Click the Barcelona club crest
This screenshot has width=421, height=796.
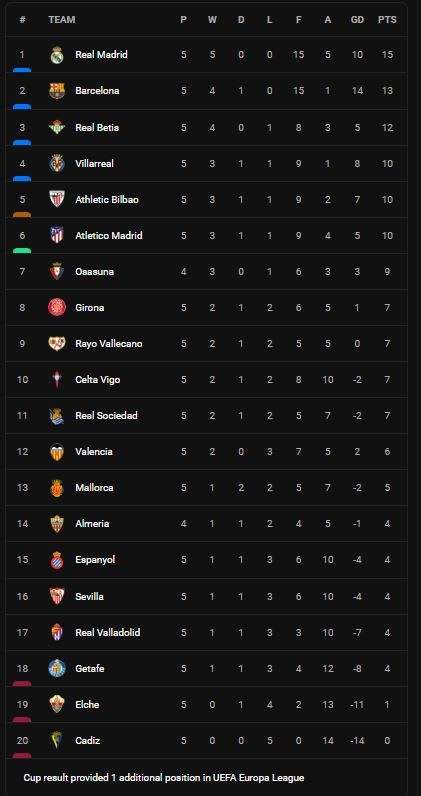[x=57, y=91]
